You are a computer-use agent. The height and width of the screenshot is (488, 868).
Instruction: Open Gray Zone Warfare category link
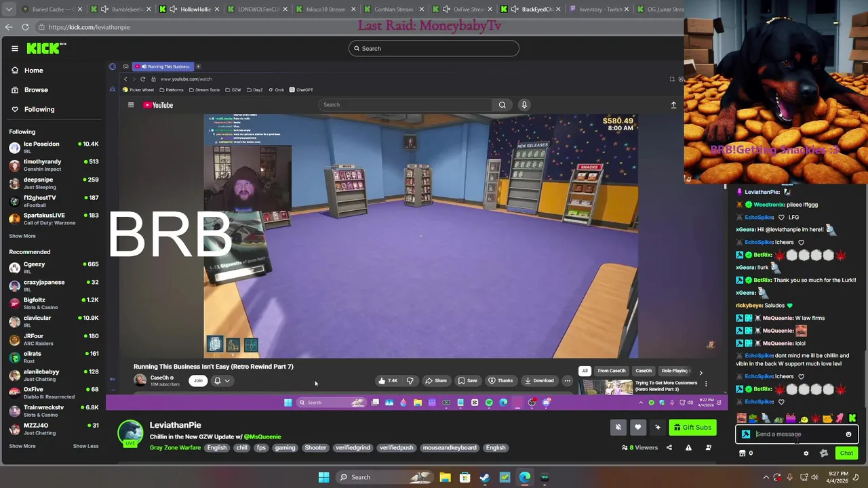(175, 447)
